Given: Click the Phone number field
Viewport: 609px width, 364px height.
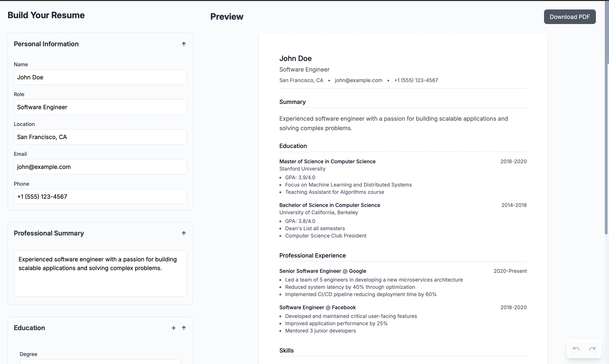Looking at the screenshot, I should (100, 197).
